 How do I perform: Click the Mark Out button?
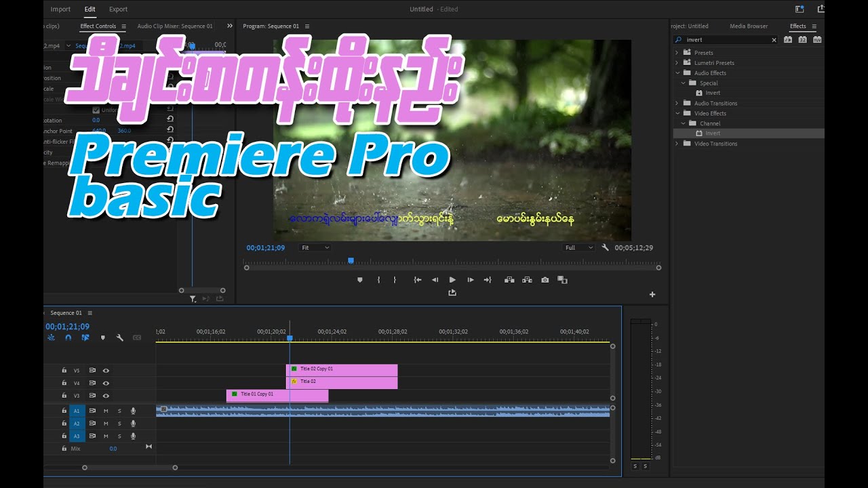[395, 280]
